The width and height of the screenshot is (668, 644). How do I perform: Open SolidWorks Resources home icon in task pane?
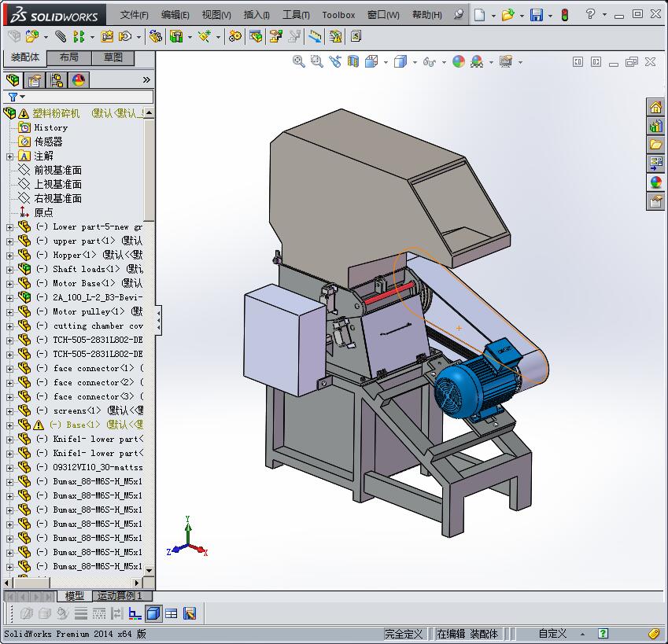point(655,107)
